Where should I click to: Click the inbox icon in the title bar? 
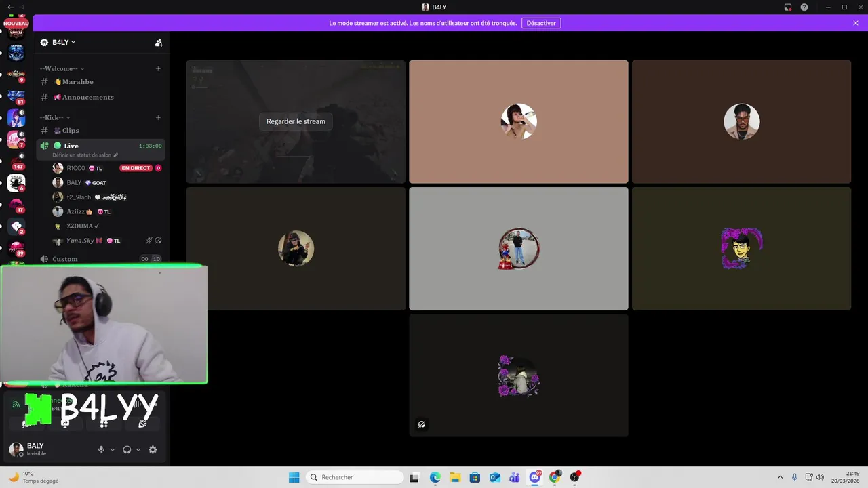(x=788, y=7)
